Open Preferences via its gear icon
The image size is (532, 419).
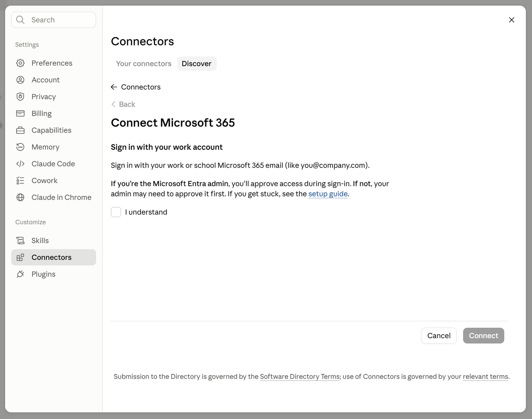tap(20, 63)
